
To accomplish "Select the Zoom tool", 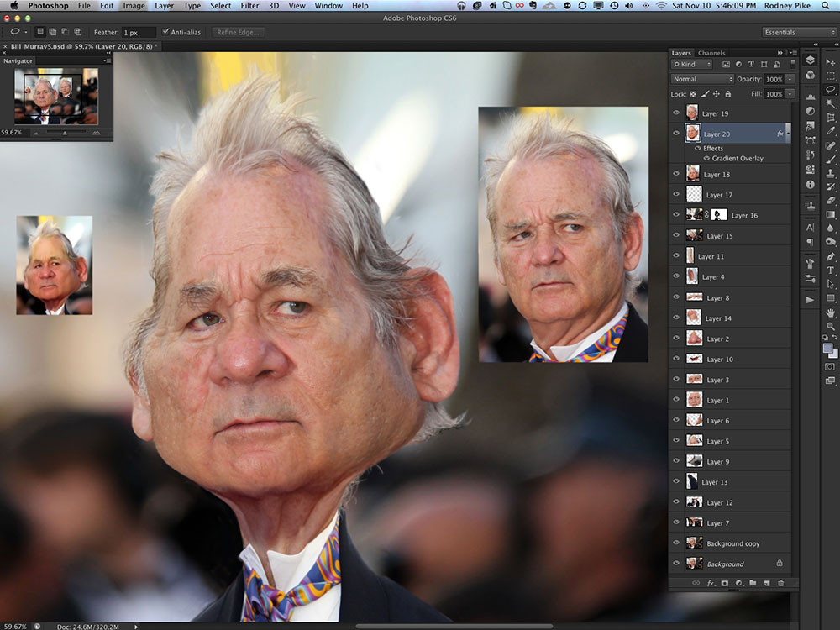I will (x=831, y=326).
